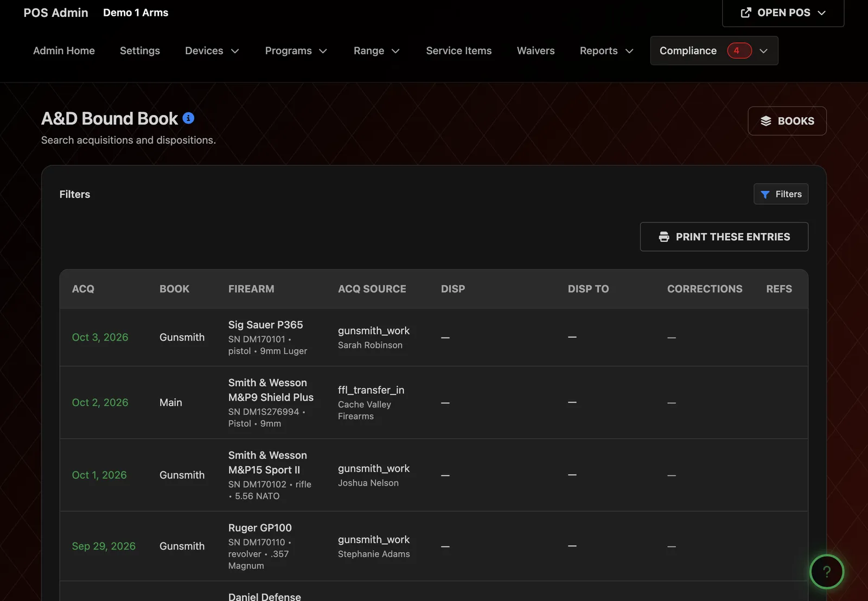Screen dimensions: 868x601
Task: Click the DISP TO column header
Action: pos(588,289)
